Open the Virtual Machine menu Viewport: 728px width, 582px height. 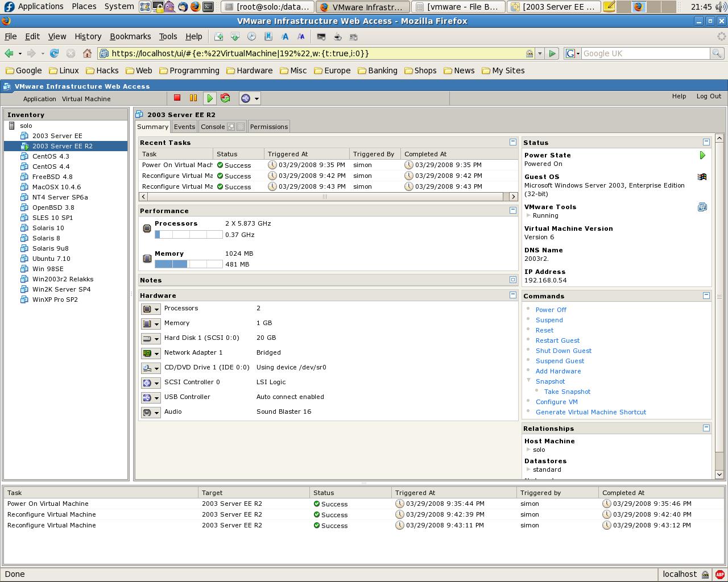tap(86, 99)
